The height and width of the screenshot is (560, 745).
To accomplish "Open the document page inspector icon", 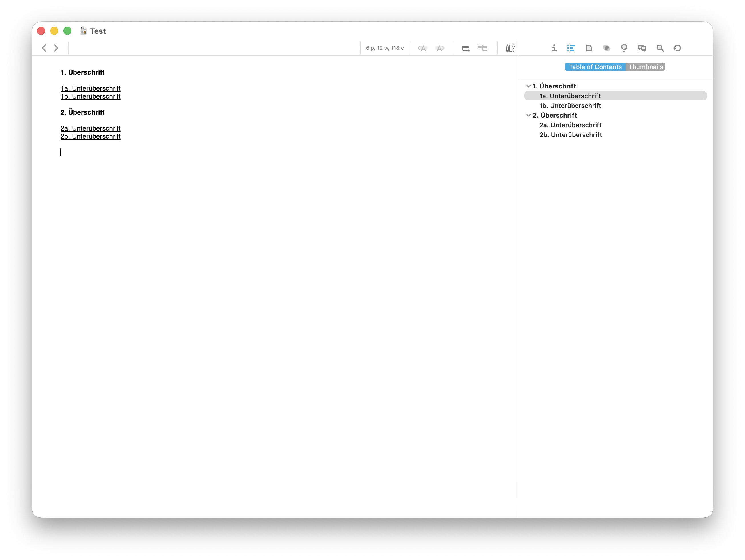I will (x=589, y=48).
